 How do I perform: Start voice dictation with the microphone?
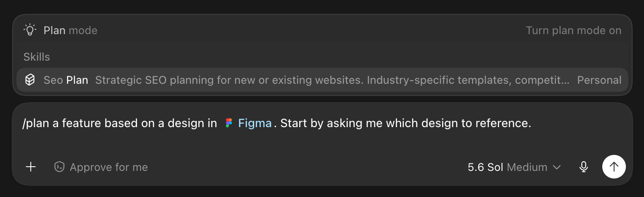tap(584, 167)
